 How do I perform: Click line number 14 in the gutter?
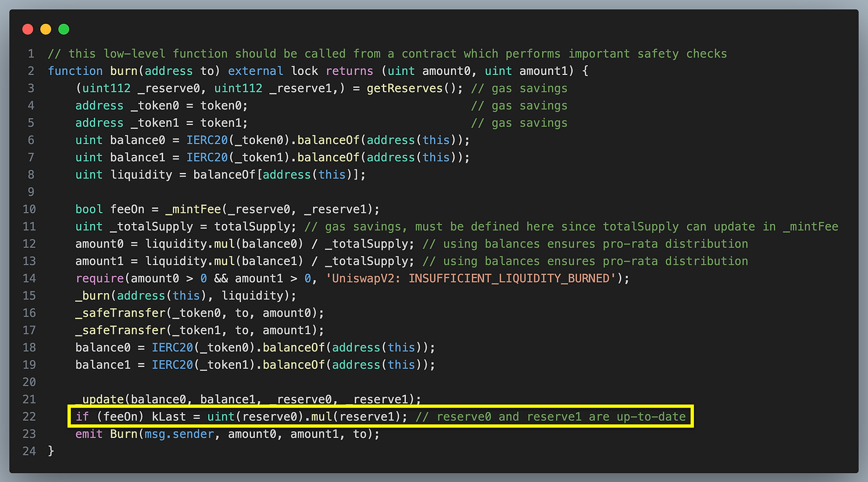click(29, 279)
